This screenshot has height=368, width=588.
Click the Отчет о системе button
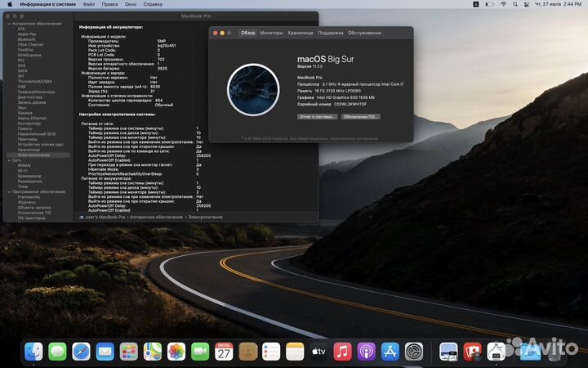point(317,117)
